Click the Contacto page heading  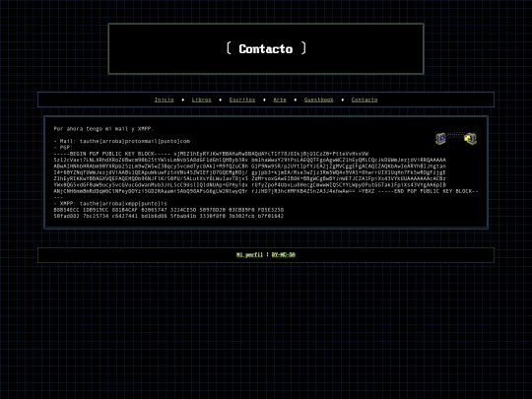266,49
